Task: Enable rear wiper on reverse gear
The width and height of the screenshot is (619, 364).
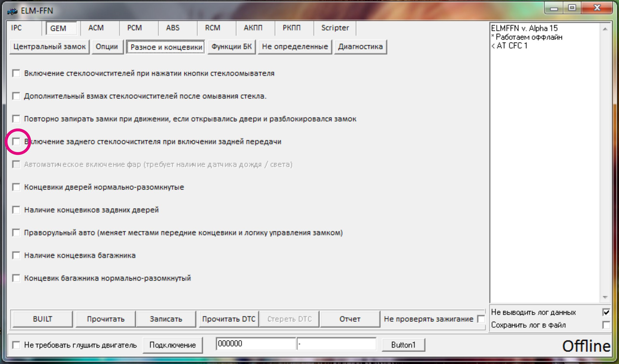Action: [x=16, y=141]
